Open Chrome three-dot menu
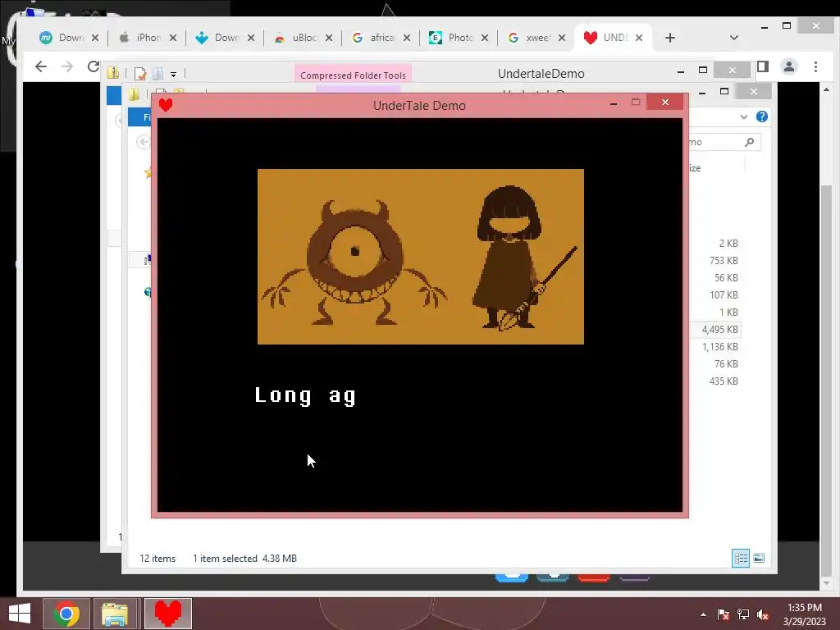840x630 pixels. coord(815,66)
